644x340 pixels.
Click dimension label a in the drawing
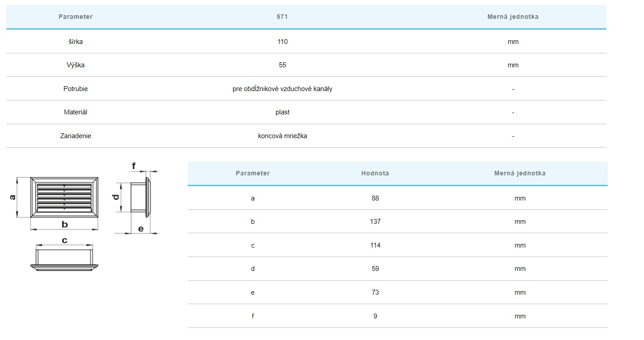pos(13,197)
